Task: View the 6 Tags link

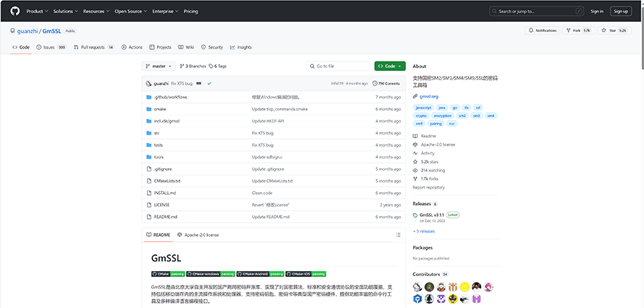Action: tap(218, 66)
